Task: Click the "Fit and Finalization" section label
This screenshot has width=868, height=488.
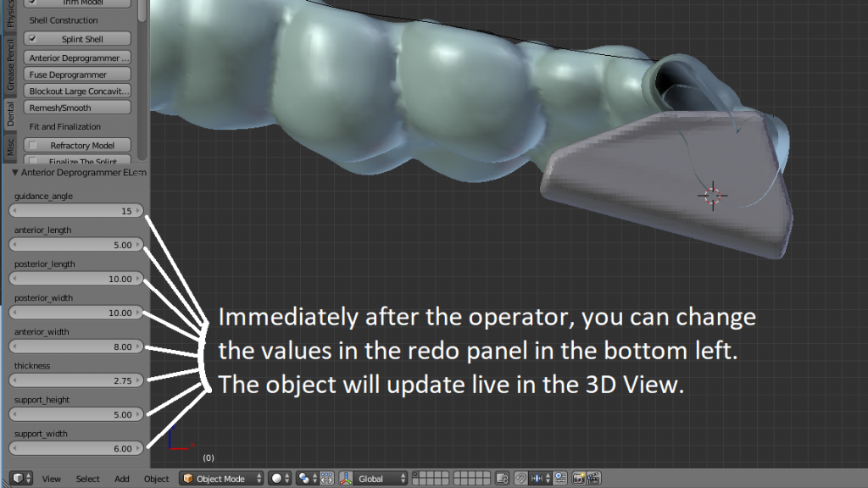Action: (64, 127)
